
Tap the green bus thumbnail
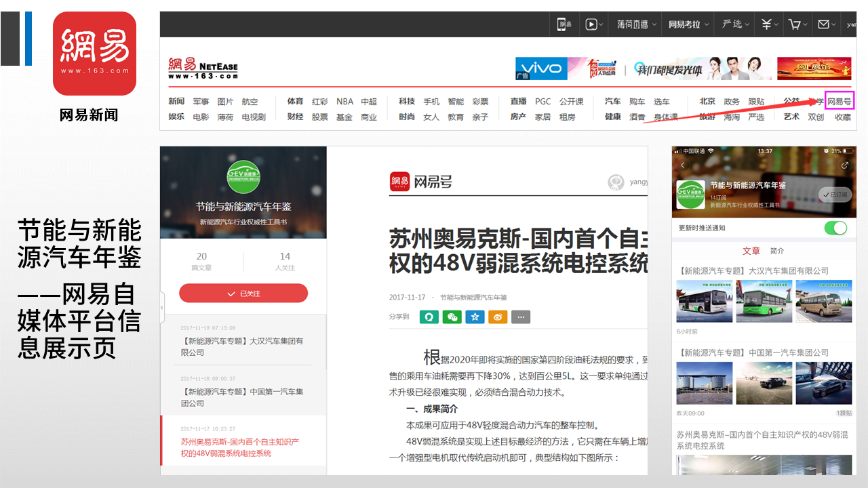point(764,301)
